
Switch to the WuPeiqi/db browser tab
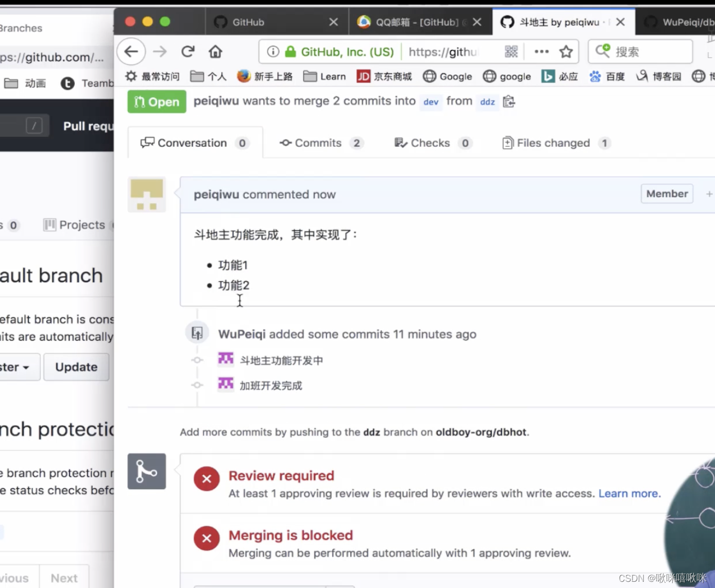point(675,22)
